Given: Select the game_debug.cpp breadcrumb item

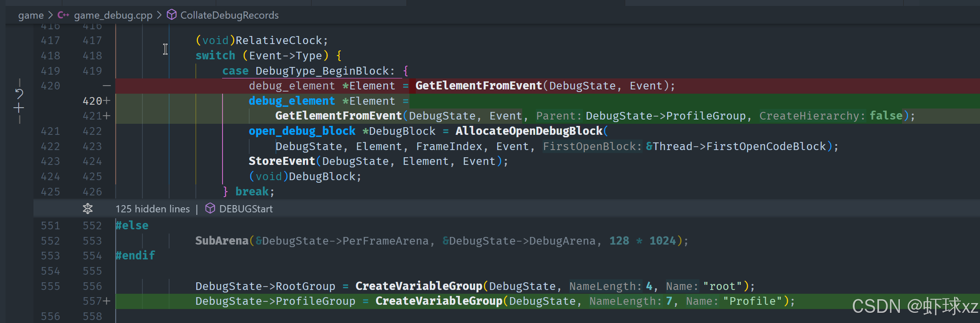Looking at the screenshot, I should click(113, 15).
